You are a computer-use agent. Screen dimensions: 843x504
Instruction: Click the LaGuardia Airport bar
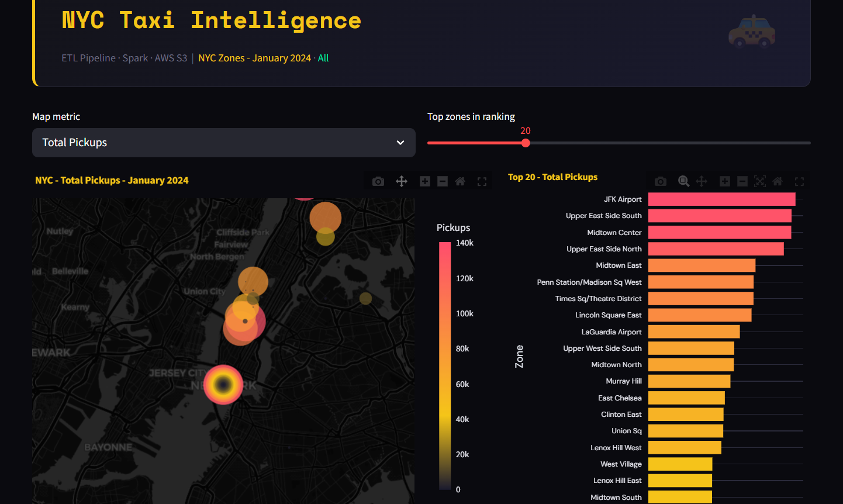click(694, 332)
